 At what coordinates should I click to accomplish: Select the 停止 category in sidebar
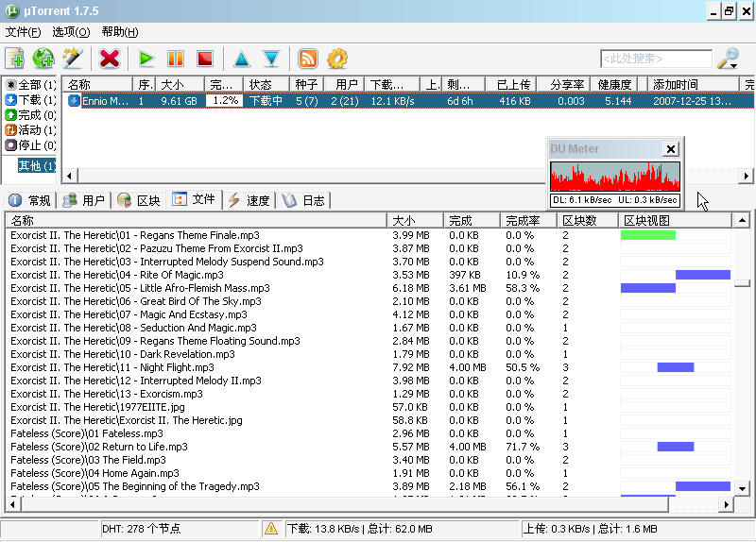coord(31,145)
